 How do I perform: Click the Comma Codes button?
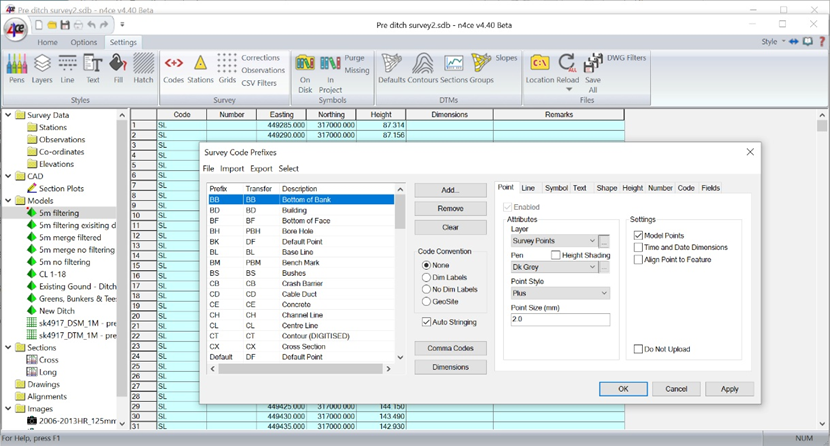(450, 348)
